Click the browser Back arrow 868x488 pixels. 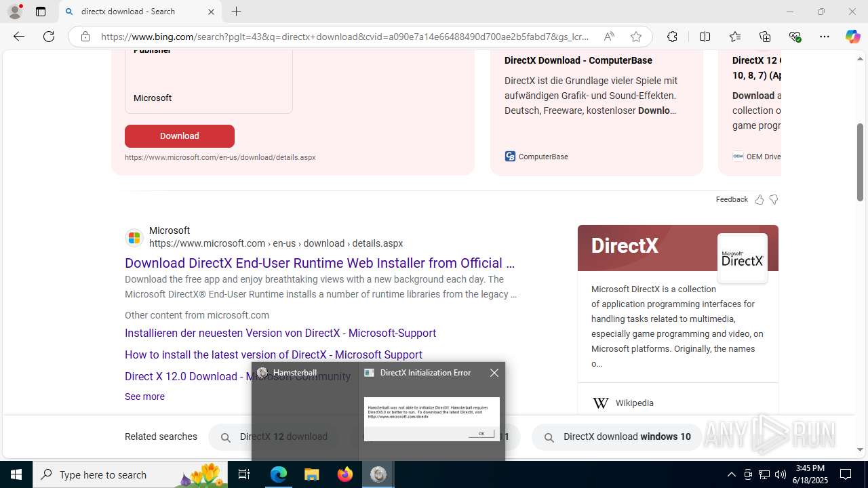(x=19, y=37)
